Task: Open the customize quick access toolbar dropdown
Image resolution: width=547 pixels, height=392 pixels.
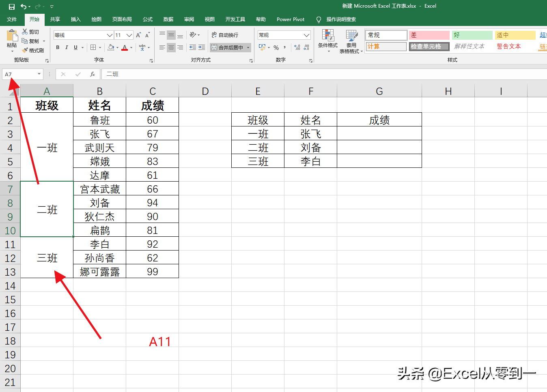Action: tap(52, 7)
